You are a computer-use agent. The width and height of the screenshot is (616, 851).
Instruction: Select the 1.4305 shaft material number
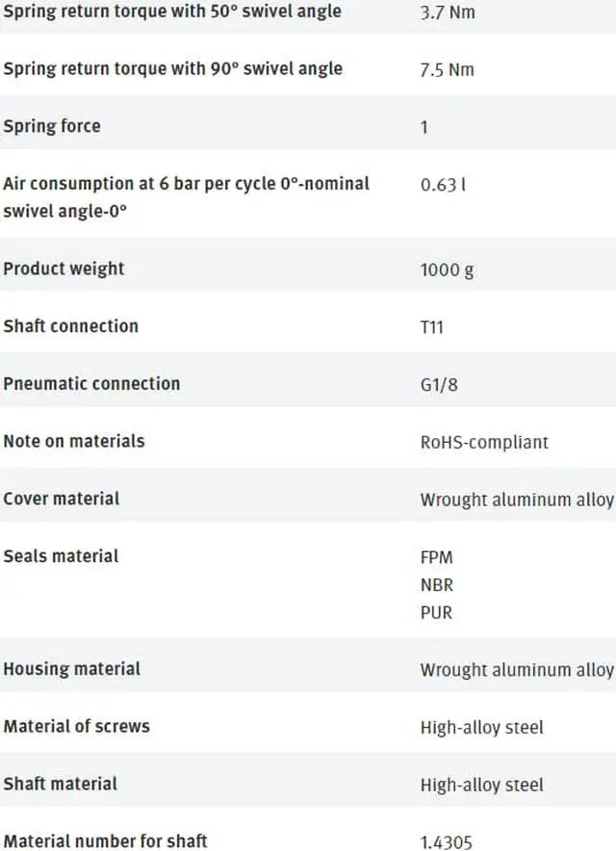point(447,842)
